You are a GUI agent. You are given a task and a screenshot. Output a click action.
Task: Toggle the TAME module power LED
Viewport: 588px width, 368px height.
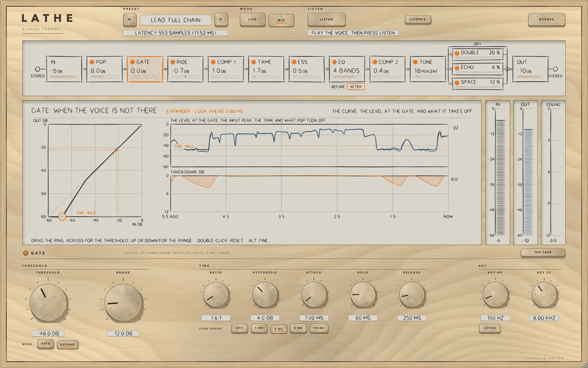pyautogui.click(x=253, y=62)
